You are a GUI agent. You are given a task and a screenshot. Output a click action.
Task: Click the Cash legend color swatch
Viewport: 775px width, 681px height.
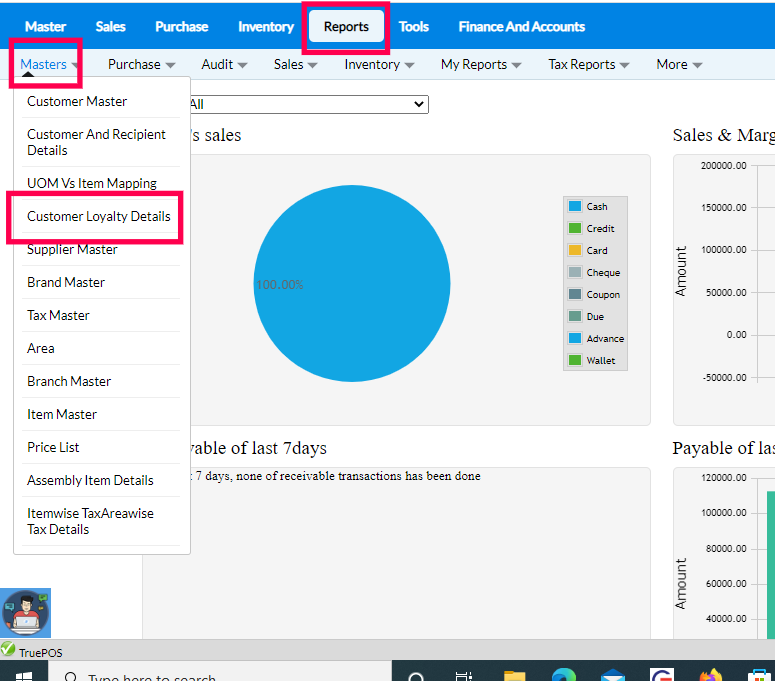tap(575, 207)
